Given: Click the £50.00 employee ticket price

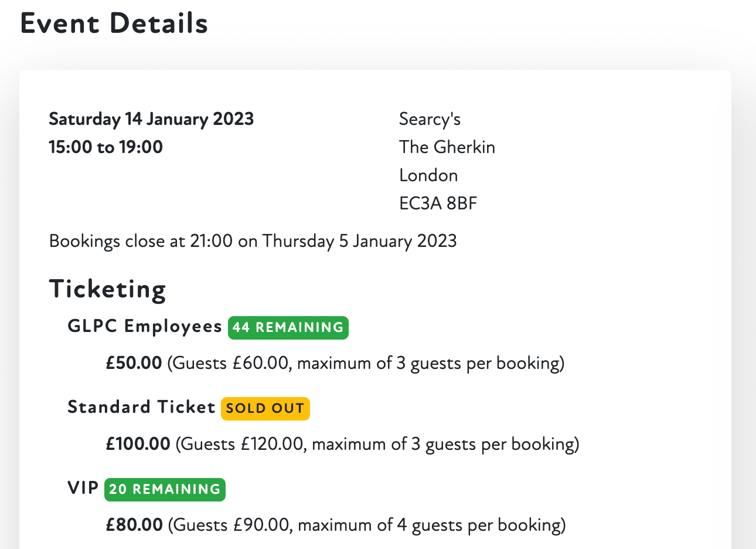Looking at the screenshot, I should [x=134, y=363].
